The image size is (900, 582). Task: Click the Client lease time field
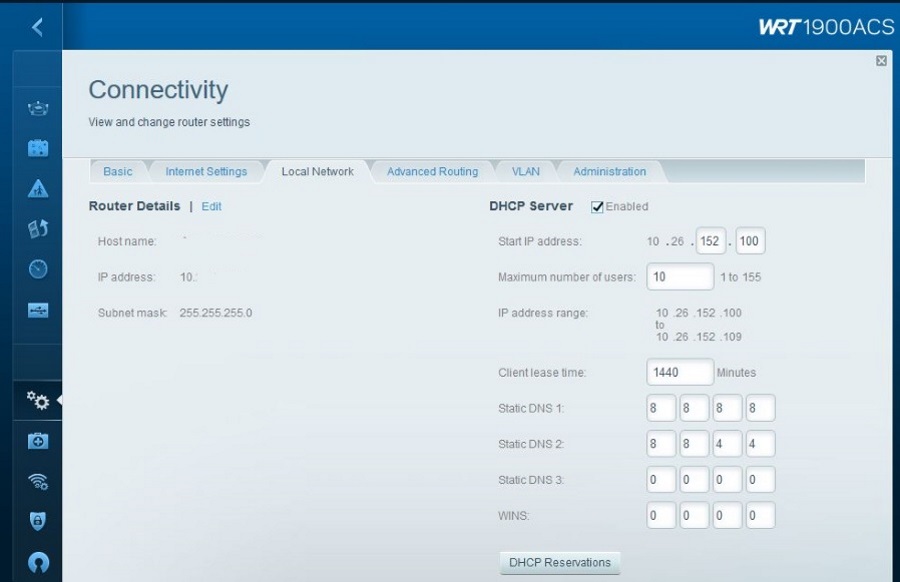680,372
